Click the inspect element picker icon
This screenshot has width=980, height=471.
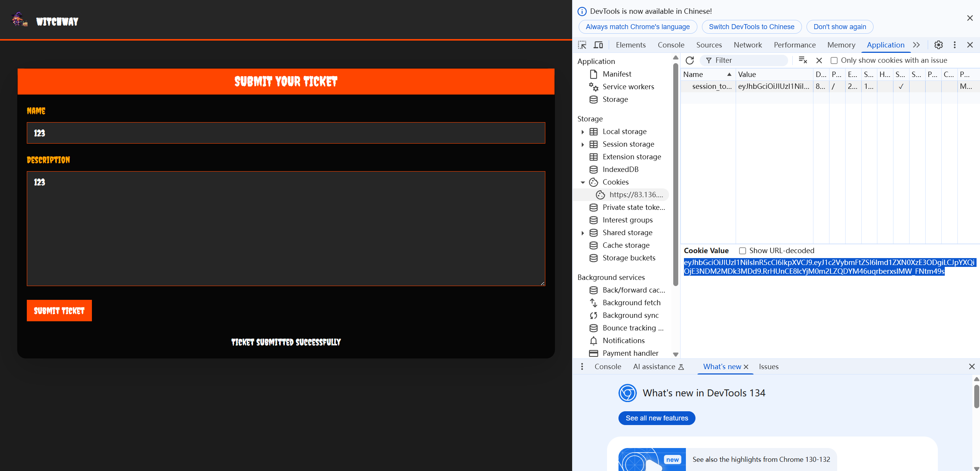click(x=582, y=45)
